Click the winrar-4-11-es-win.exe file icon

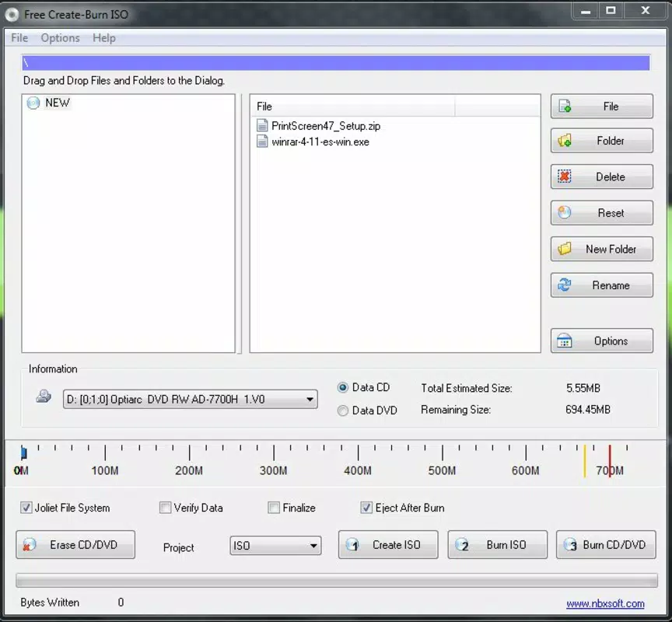pos(262,142)
